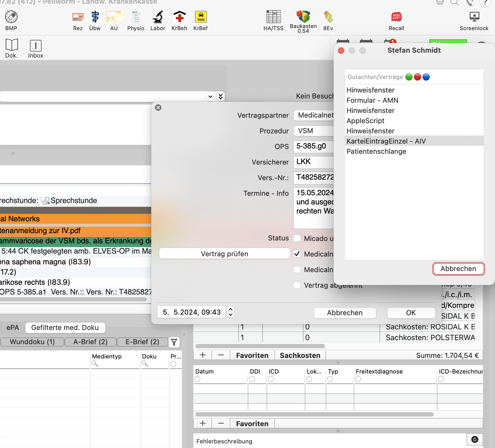Activate the Screenlock icon
The height and width of the screenshot is (448, 495).
[x=474, y=17]
